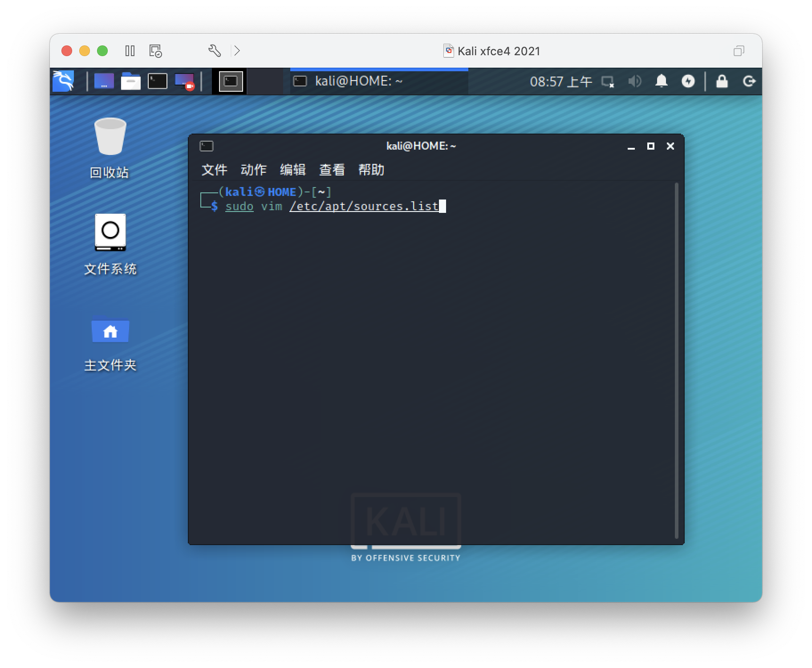Launch the terminal emulator from panel
The width and height of the screenshot is (812, 668).
(x=157, y=81)
